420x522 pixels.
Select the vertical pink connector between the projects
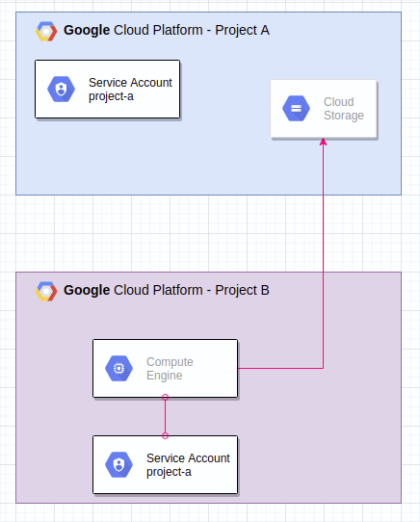[x=323, y=233]
